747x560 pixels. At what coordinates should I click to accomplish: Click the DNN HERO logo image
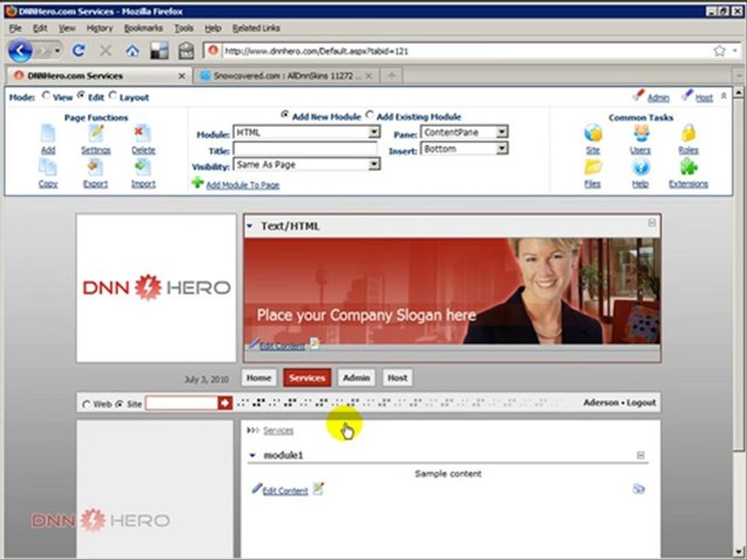156,288
